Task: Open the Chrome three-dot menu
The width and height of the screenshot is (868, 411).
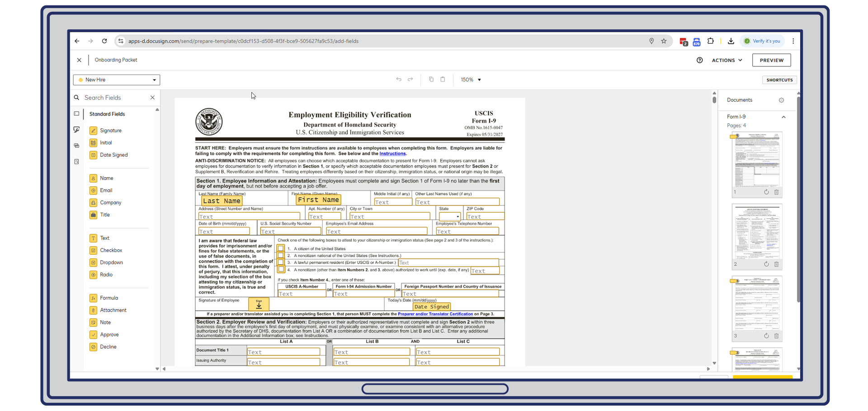Action: coord(793,41)
